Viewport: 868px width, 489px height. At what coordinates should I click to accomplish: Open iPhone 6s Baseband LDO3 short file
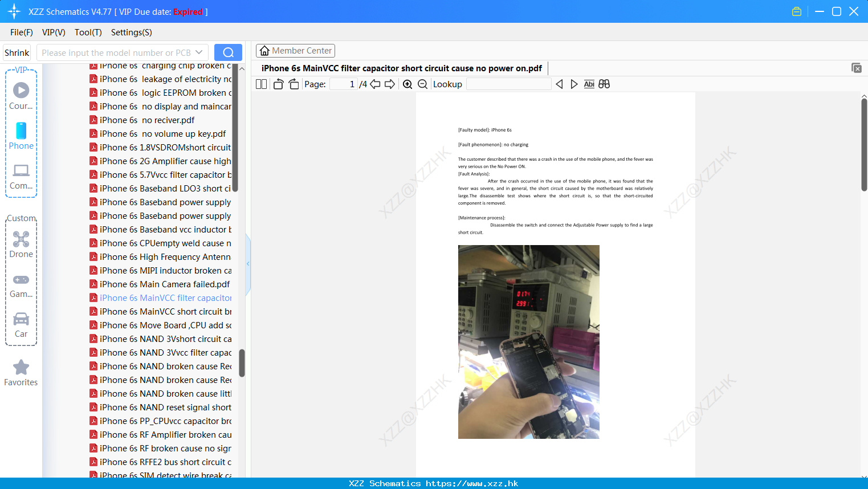[x=161, y=189]
